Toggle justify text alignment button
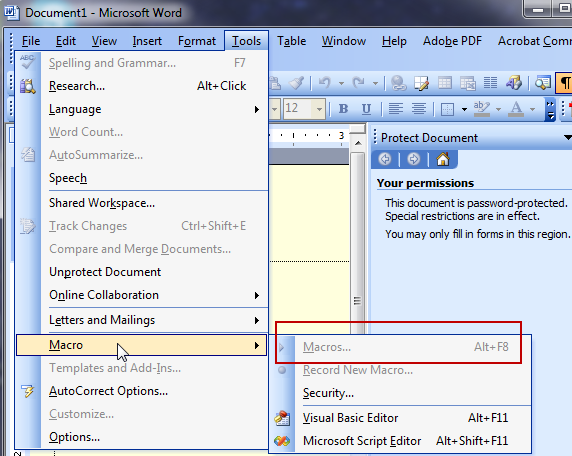Screen dimensions: 572x456 [x=419, y=109]
